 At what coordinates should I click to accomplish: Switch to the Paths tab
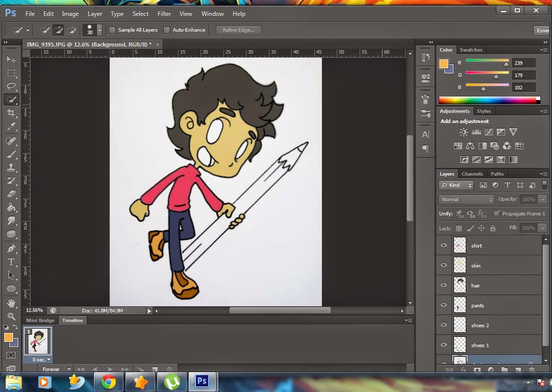(x=497, y=174)
